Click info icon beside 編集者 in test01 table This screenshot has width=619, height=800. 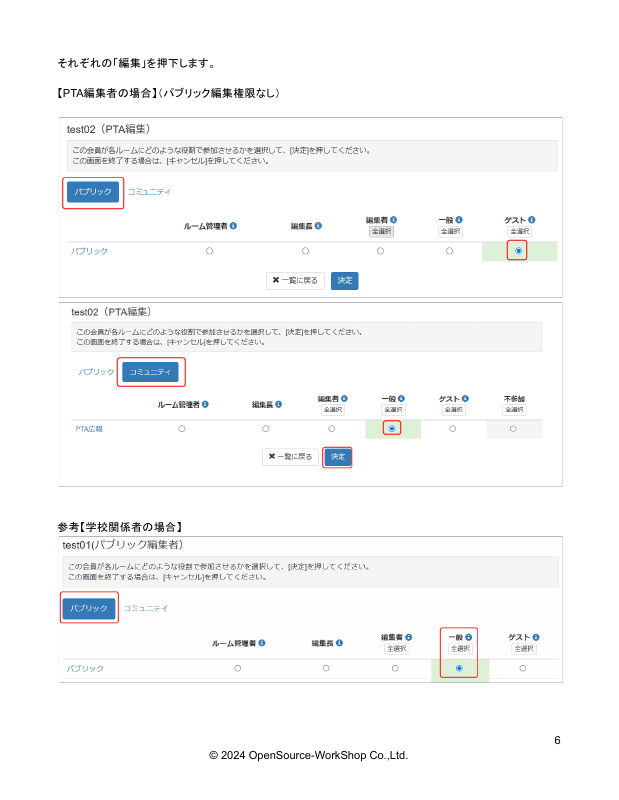409,637
